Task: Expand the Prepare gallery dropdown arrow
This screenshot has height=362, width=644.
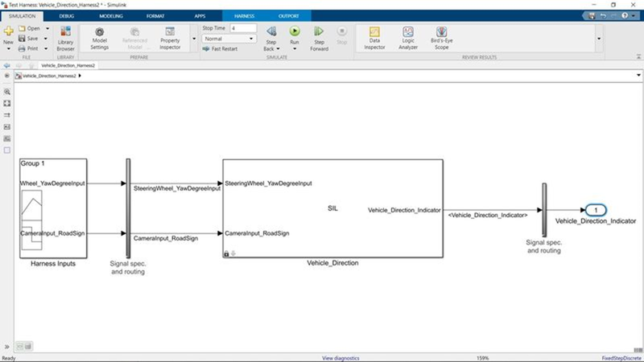Action: [x=194, y=39]
